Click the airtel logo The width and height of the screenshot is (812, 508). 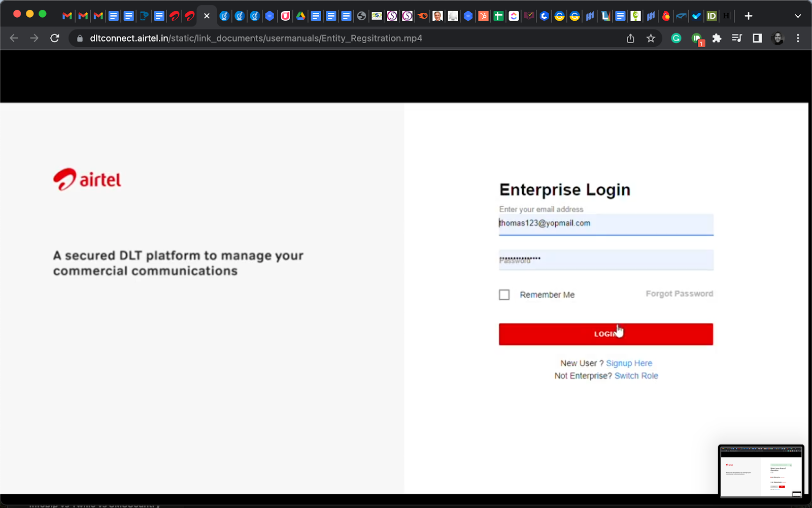click(x=87, y=179)
